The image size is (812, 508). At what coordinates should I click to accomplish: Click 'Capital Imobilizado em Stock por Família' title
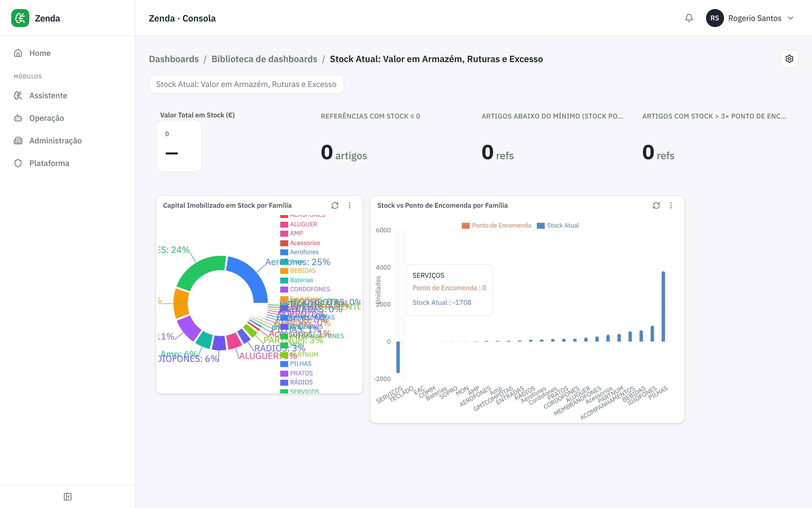coord(227,205)
